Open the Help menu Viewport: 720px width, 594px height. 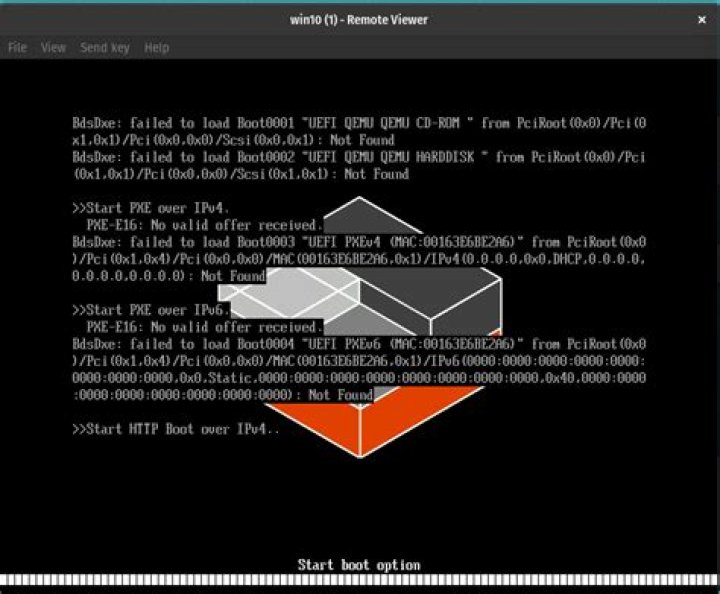[157, 48]
